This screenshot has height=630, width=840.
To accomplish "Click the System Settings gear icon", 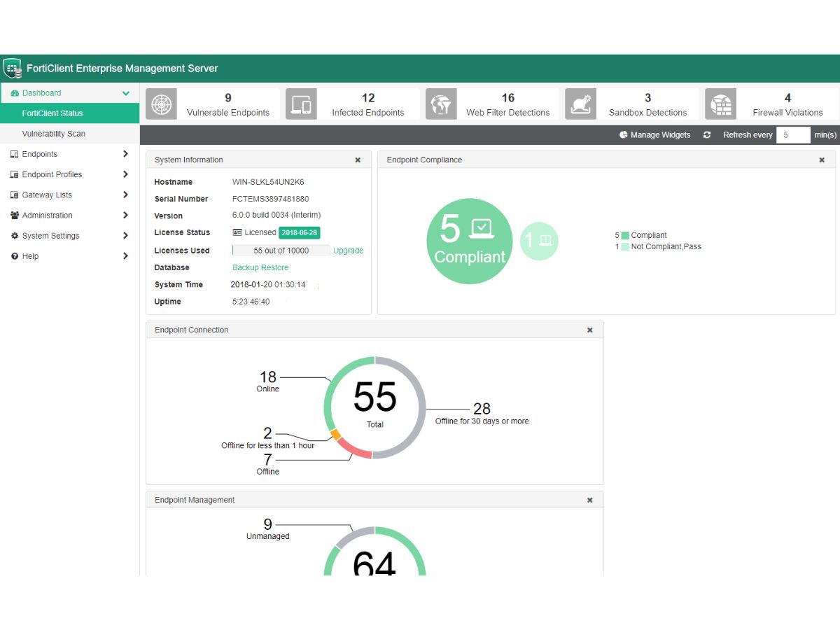I will (15, 236).
